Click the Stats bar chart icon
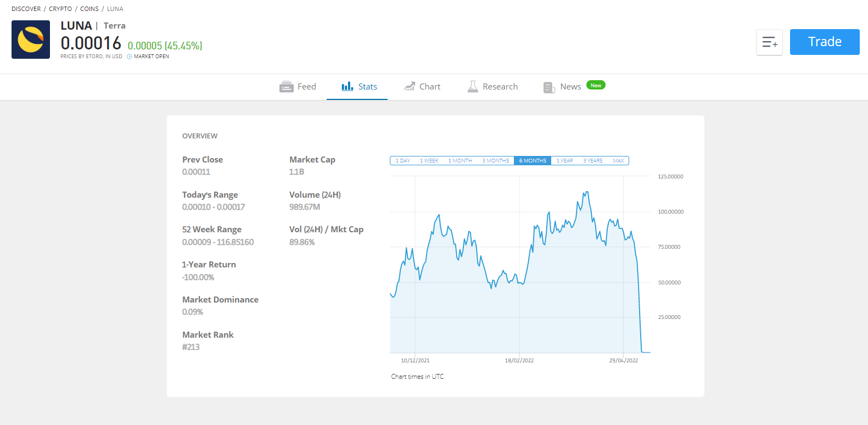Image resolution: width=868 pixels, height=425 pixels. point(348,86)
